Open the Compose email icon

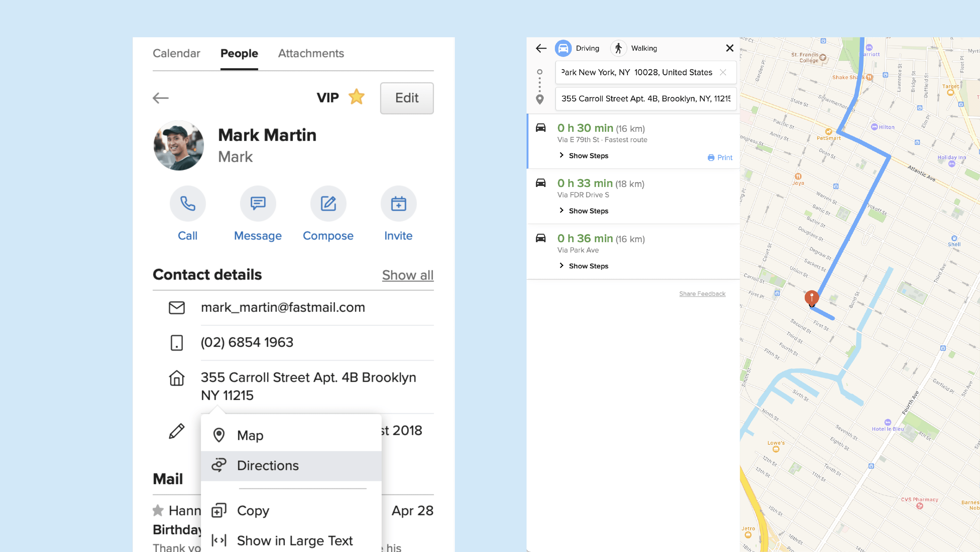click(328, 204)
